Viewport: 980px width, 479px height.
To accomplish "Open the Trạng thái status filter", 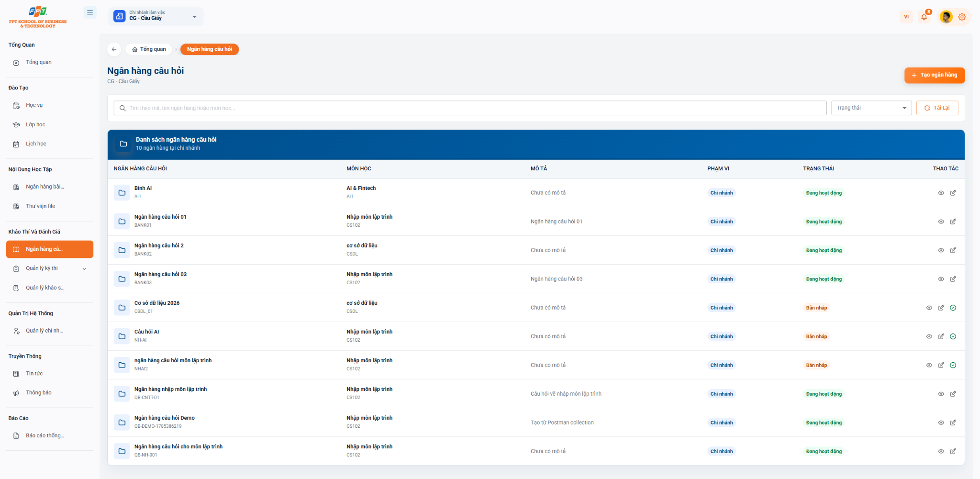I will point(871,108).
